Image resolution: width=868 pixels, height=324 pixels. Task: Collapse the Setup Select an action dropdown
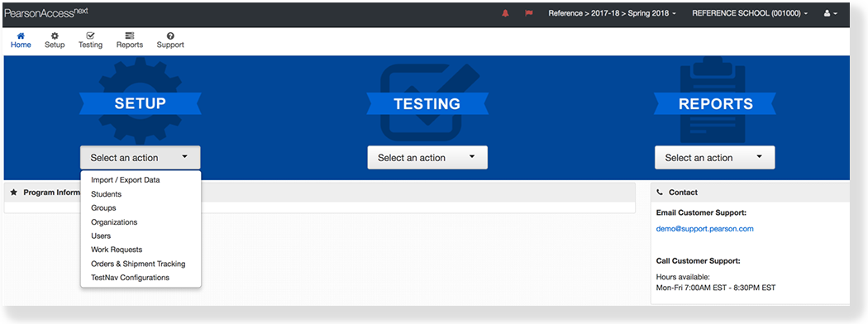click(140, 158)
